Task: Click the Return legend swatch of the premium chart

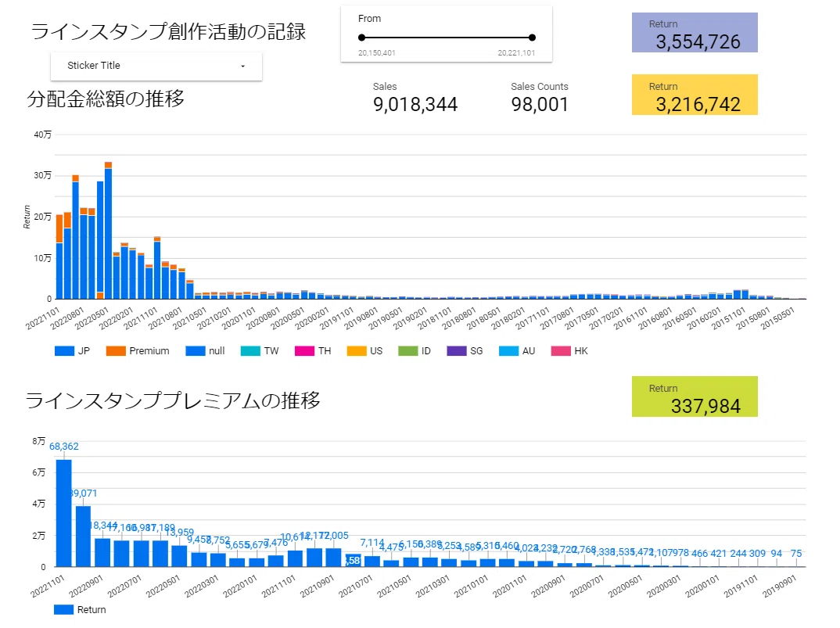Action: pyautogui.click(x=64, y=610)
